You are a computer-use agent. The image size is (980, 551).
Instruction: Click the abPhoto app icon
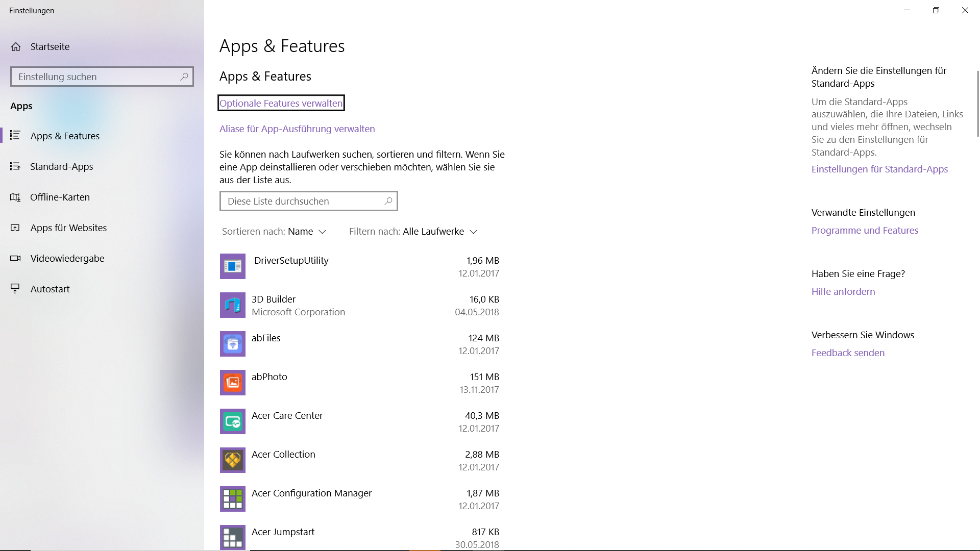(x=232, y=382)
